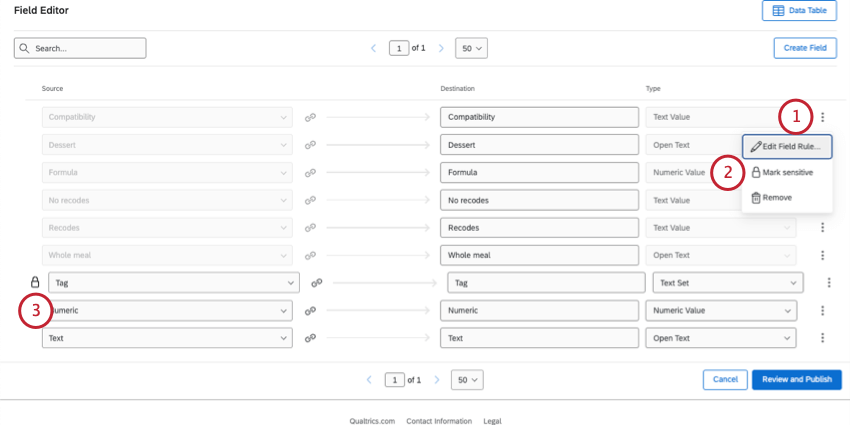Image resolution: width=850 pixels, height=425 pixels.
Task: Select Edit Field Rule from the menu
Action: click(787, 147)
